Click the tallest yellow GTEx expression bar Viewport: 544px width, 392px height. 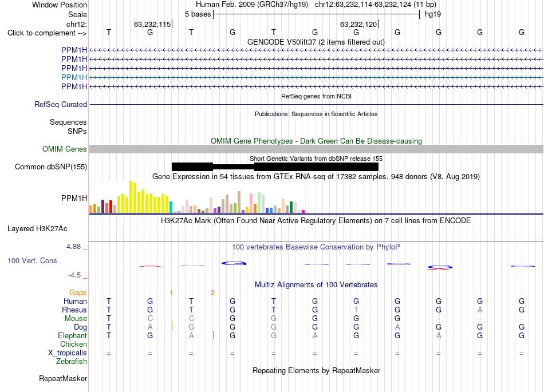coord(131,197)
